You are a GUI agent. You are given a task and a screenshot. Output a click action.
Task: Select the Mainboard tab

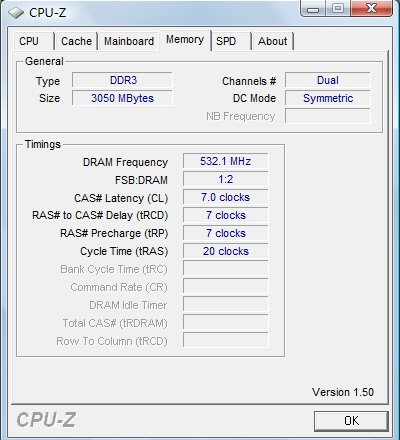pyautogui.click(x=129, y=41)
